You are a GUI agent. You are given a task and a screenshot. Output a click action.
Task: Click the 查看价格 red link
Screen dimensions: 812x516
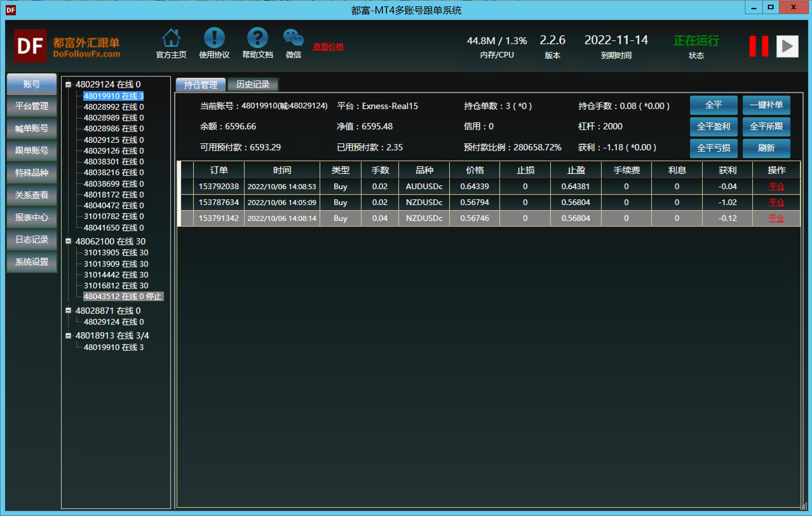(328, 46)
